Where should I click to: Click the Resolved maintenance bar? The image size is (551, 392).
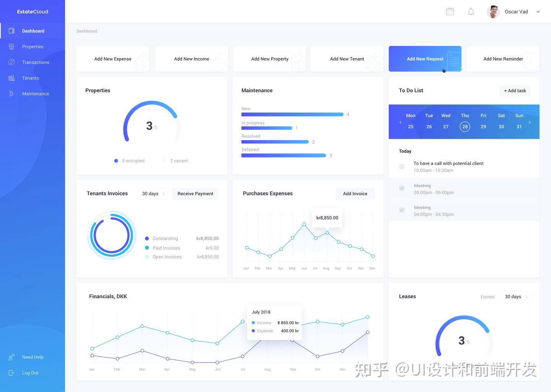tap(275, 142)
